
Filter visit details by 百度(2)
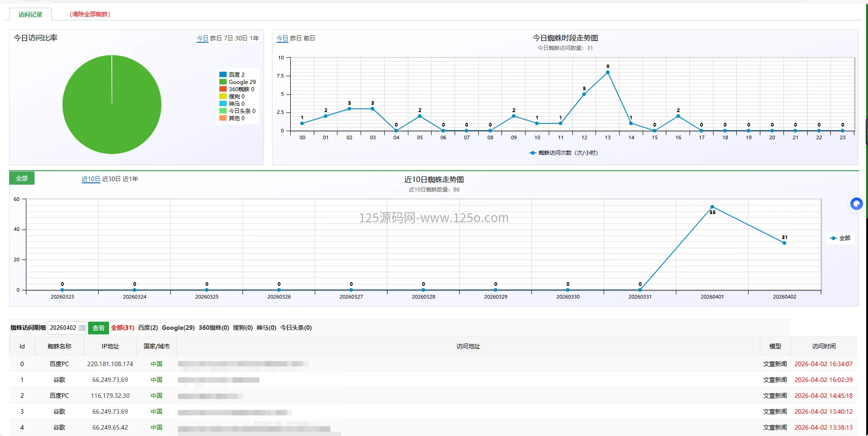pyautogui.click(x=148, y=328)
